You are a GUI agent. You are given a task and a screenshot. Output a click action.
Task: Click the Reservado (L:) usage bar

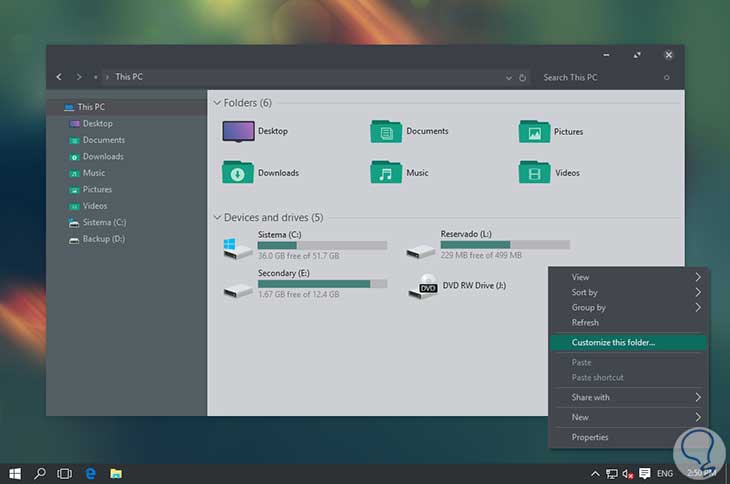point(505,245)
